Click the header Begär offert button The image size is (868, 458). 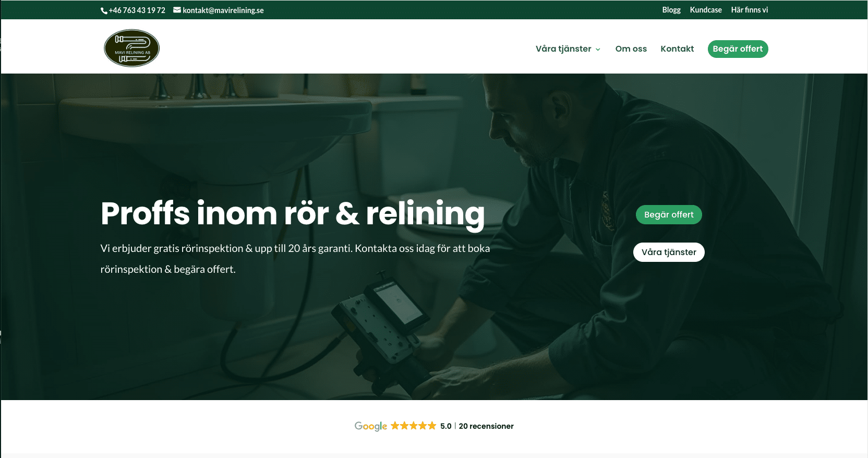coord(738,49)
